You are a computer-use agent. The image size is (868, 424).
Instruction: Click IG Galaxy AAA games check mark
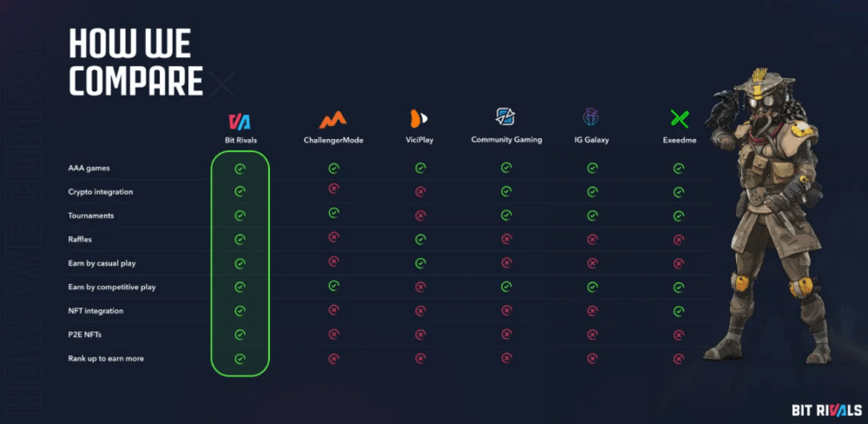[592, 168]
